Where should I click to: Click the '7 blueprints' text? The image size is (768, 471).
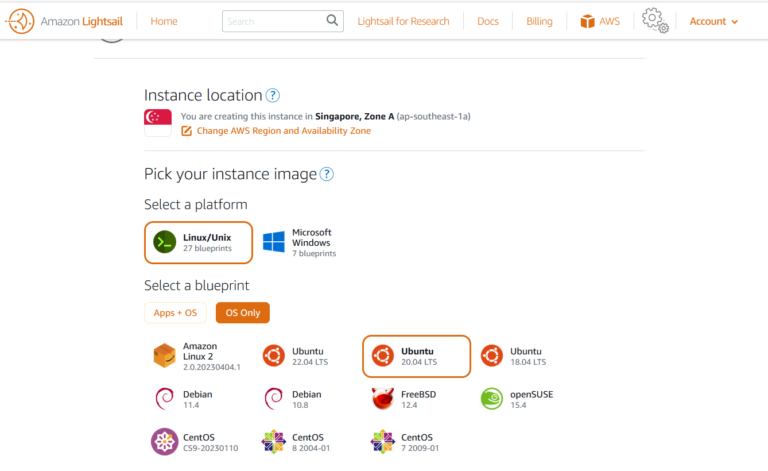point(314,253)
